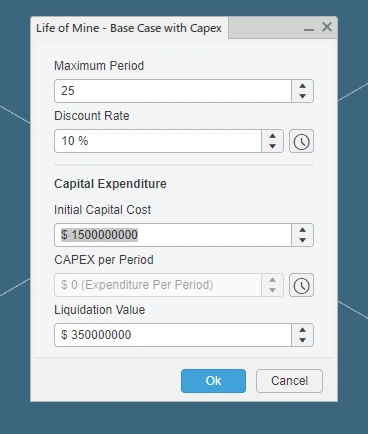Viewport: 368px width, 434px height.
Task: Increase Maximum Period with up arrow
Action: tap(302, 86)
